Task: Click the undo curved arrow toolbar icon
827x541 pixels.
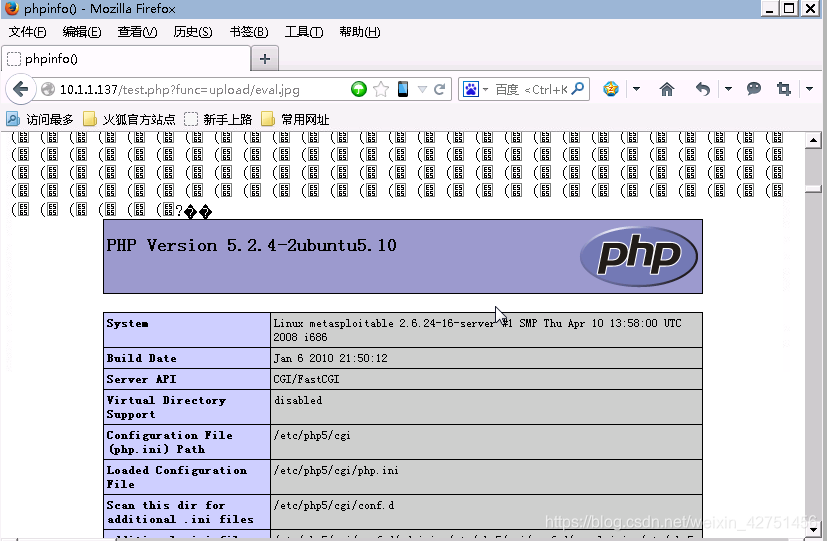Action: click(x=703, y=89)
